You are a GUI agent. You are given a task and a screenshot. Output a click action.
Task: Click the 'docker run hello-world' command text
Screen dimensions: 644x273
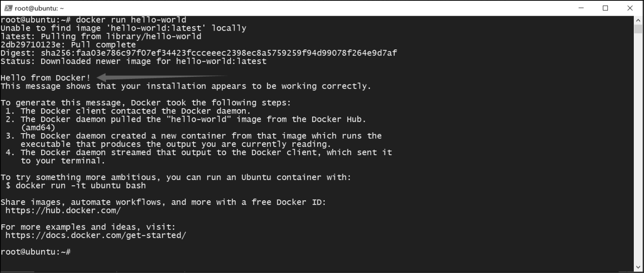click(131, 20)
